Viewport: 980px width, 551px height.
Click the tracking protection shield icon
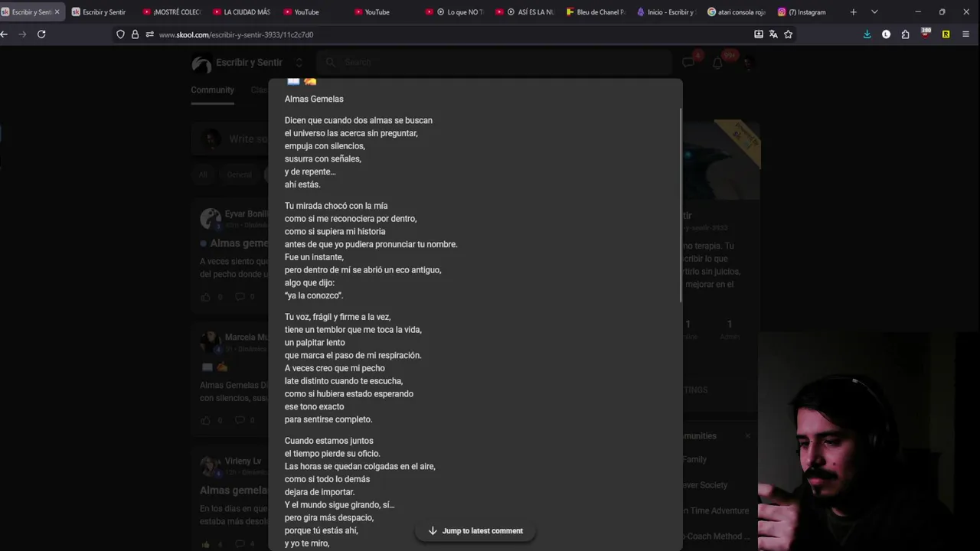120,34
